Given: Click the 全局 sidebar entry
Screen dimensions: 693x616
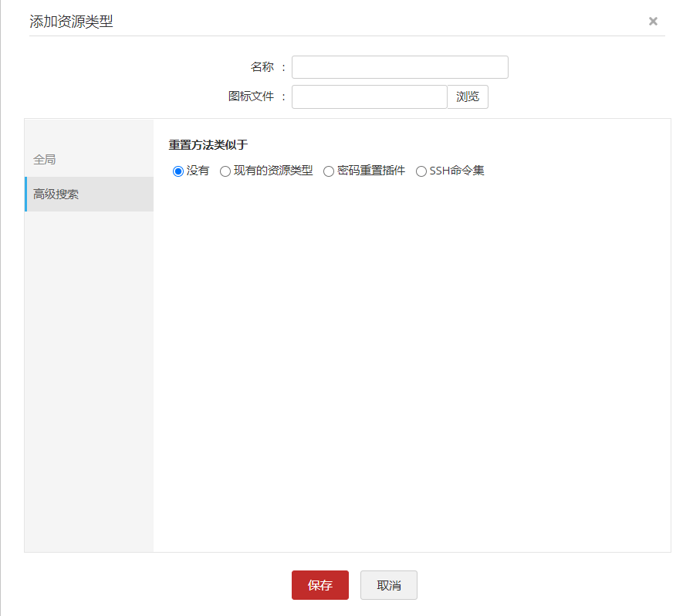Looking at the screenshot, I should (x=43, y=157).
